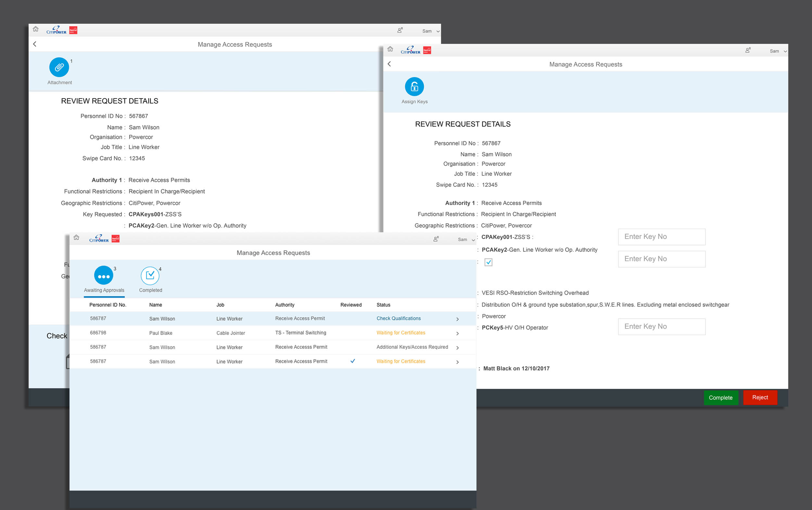Open user profile icon in Assign Keys window
The height and width of the screenshot is (510, 812).
click(748, 51)
